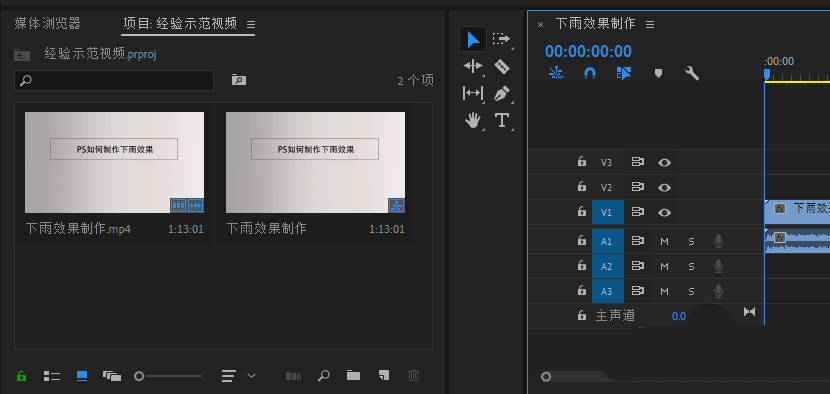Add a marker in the timeline
830x394 pixels.
coord(658,73)
